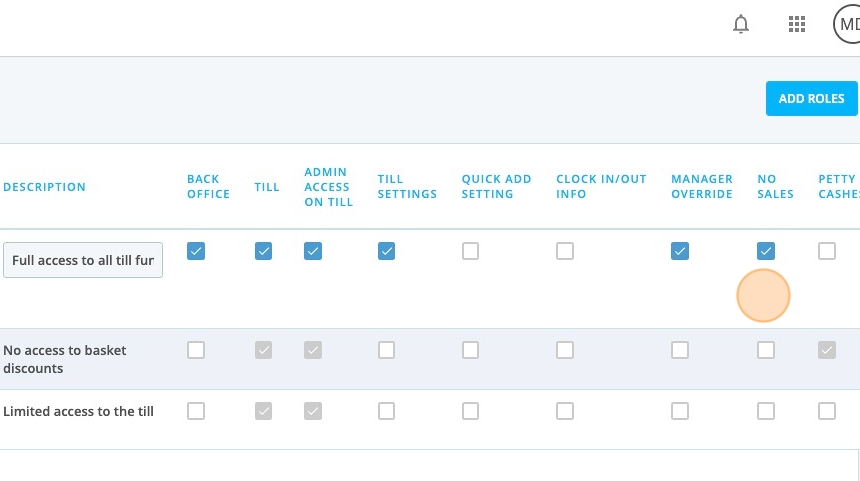Image resolution: width=860 pixels, height=481 pixels.
Task: Click the DESCRIPTION column header
Action: pos(44,187)
